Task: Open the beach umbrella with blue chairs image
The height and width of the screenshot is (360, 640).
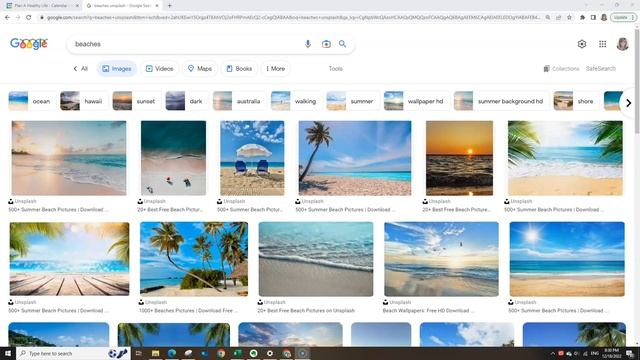Action: [252, 158]
